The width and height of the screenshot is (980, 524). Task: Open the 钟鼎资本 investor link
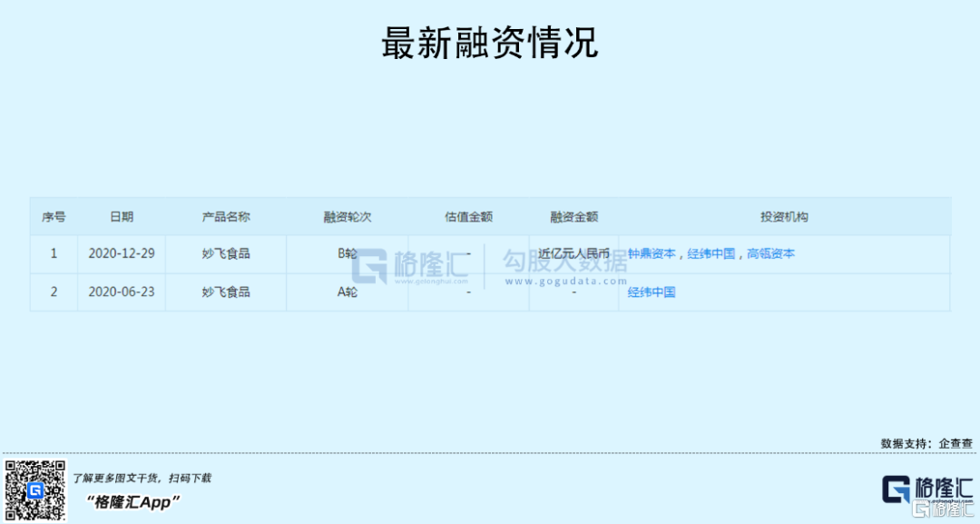pyautogui.click(x=652, y=254)
